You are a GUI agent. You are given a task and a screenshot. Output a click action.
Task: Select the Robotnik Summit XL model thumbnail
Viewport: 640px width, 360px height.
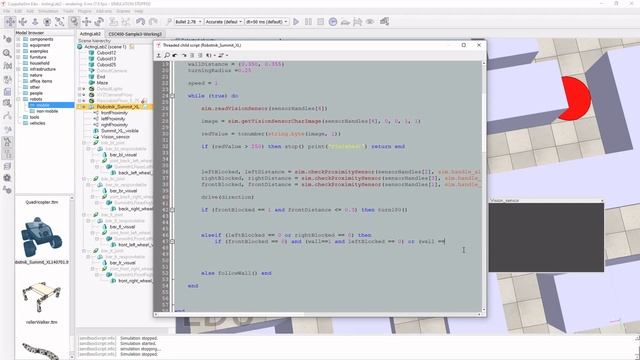(41, 238)
